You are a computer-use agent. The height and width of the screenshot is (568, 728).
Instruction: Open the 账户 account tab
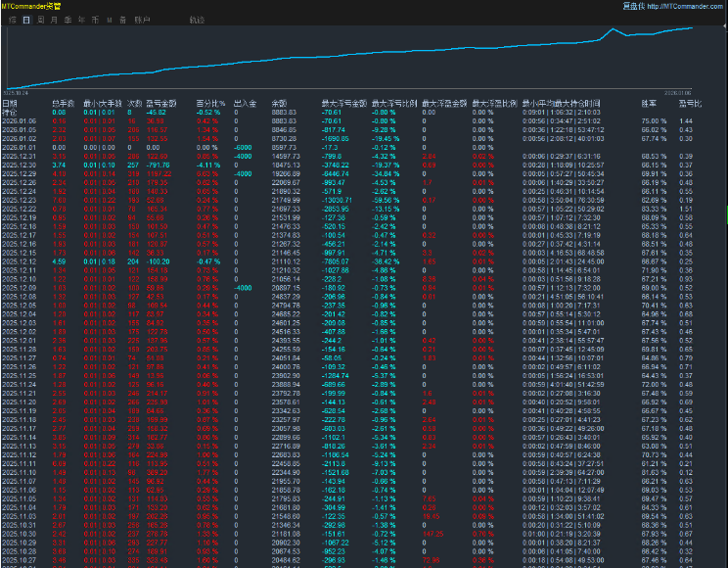[142, 20]
